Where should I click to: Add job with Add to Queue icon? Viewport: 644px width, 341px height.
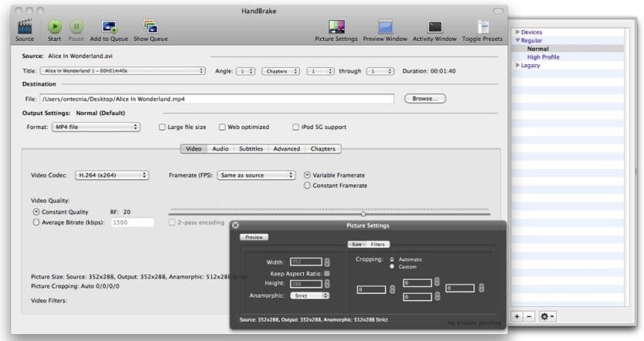109,27
